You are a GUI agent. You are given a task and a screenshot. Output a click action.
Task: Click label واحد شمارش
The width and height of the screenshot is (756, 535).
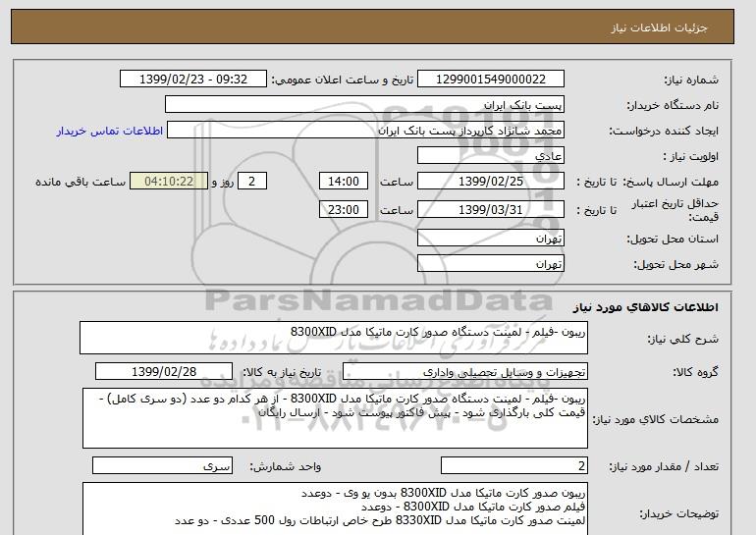[x=286, y=466]
